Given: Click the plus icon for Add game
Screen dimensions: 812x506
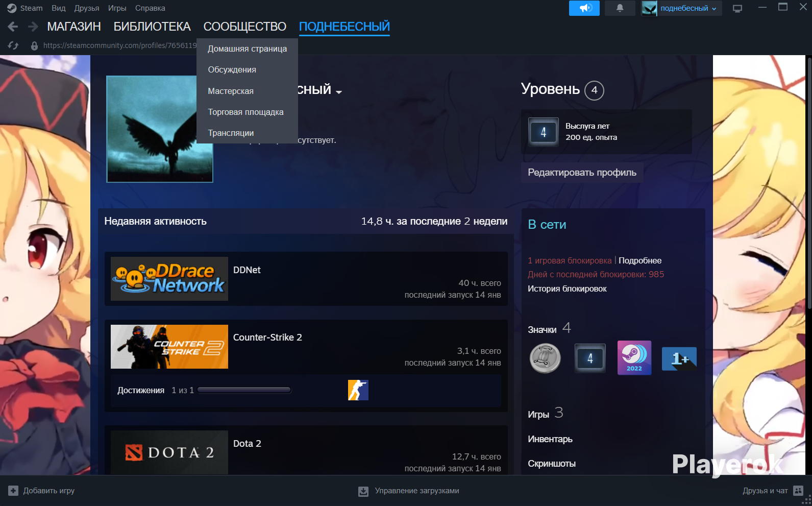Looking at the screenshot, I should point(13,491).
